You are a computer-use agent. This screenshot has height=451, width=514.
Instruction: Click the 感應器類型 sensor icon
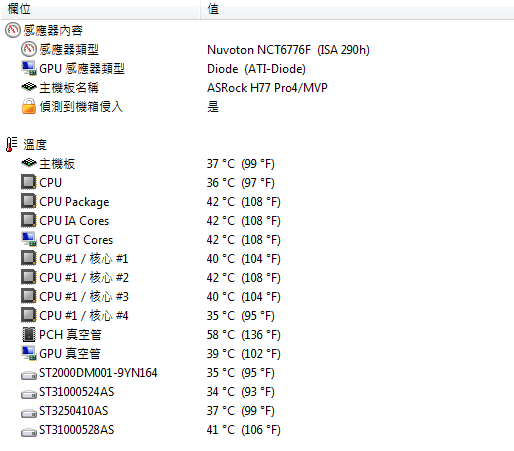coord(29,49)
